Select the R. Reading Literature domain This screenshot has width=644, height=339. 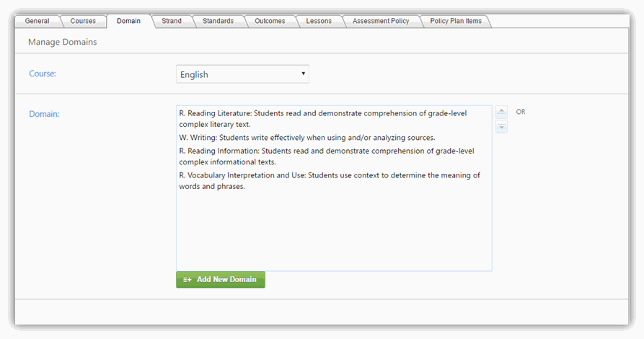pyautogui.click(x=322, y=119)
